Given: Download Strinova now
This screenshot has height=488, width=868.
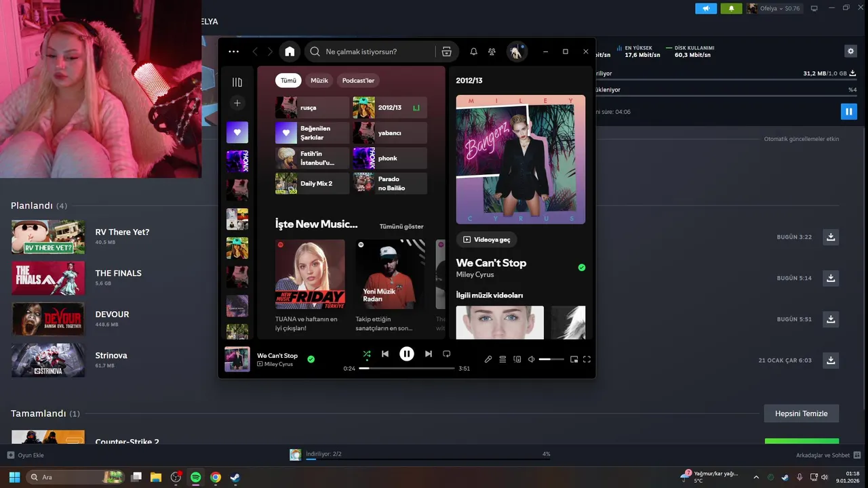Looking at the screenshot, I should (x=831, y=360).
